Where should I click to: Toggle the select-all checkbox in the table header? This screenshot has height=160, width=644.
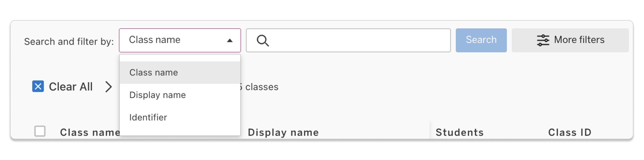click(x=40, y=131)
